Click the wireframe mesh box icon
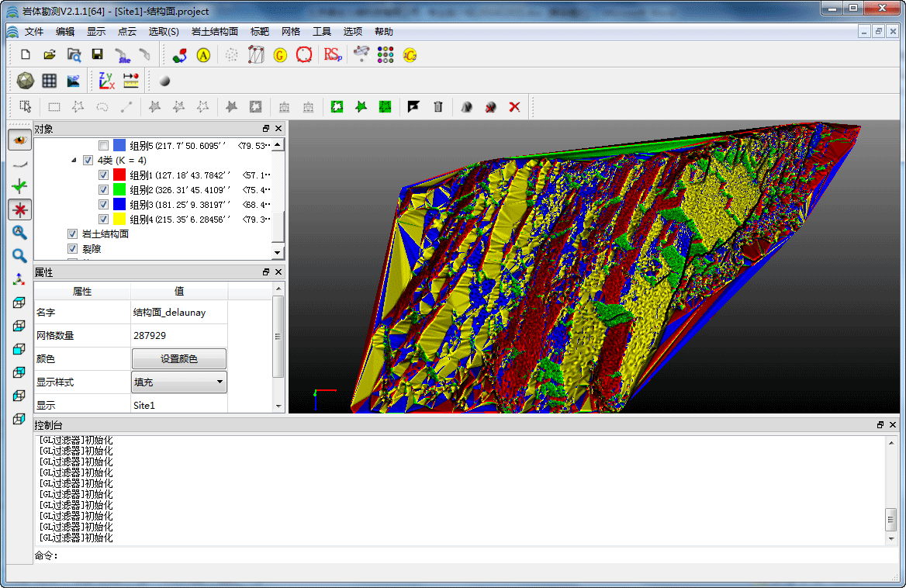Viewport: 906px width, 588px height. tap(256, 55)
